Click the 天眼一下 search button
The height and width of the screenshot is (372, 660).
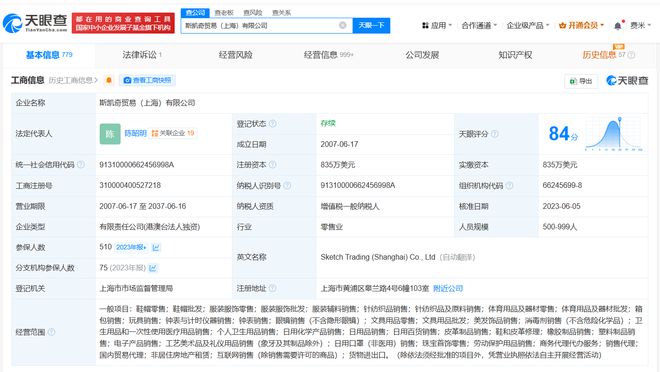[x=371, y=25]
